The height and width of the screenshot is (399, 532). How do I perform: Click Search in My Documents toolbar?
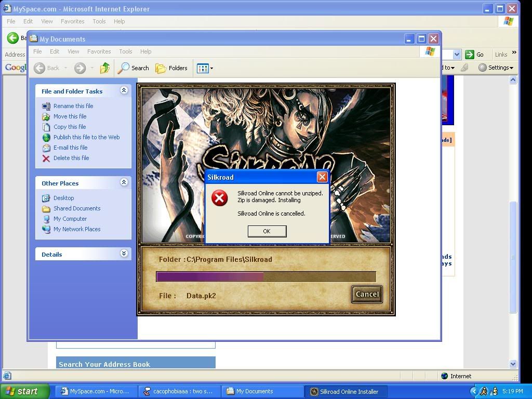[134, 68]
